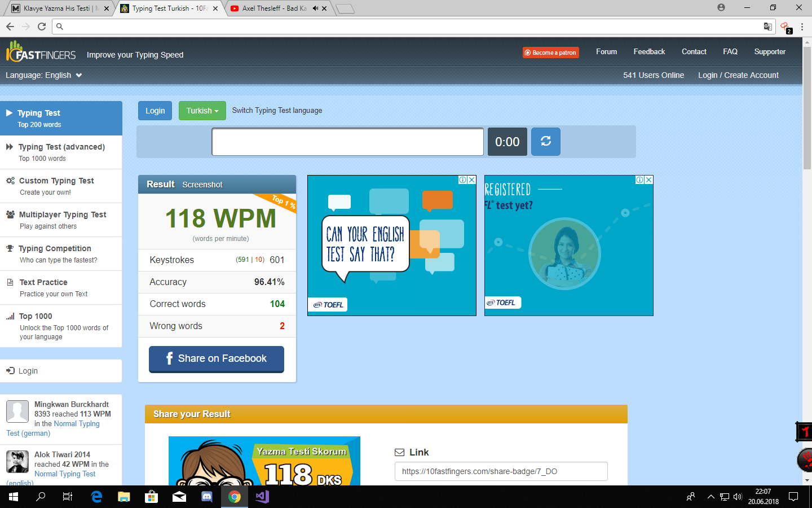The height and width of the screenshot is (508, 812).
Task: Click the page vertical scrollbar
Action: pyautogui.click(x=807, y=107)
